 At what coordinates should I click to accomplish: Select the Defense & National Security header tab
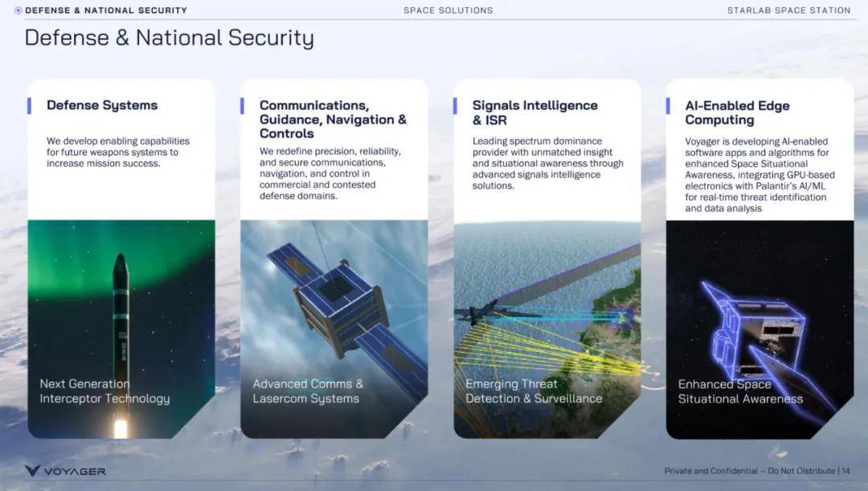pyautogui.click(x=106, y=10)
